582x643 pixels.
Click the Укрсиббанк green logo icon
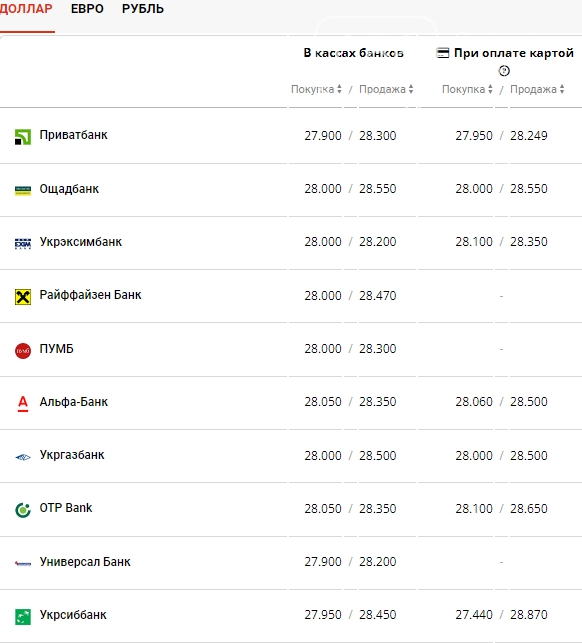23,617
